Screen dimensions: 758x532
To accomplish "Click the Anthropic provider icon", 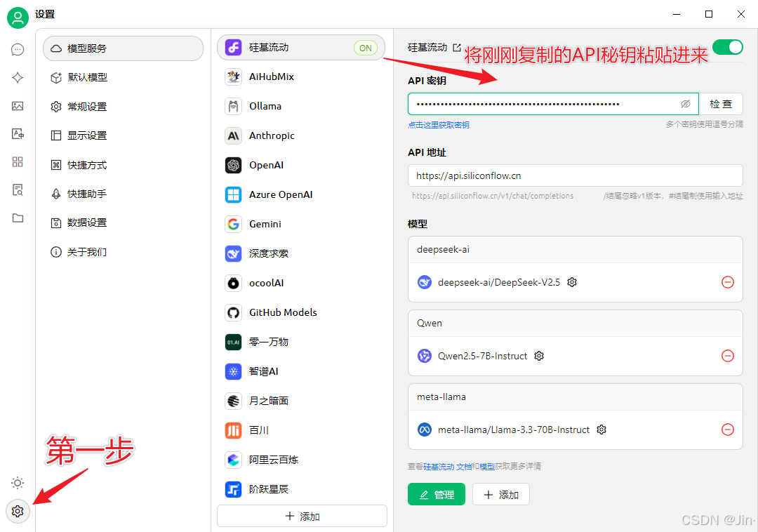I will [x=234, y=135].
